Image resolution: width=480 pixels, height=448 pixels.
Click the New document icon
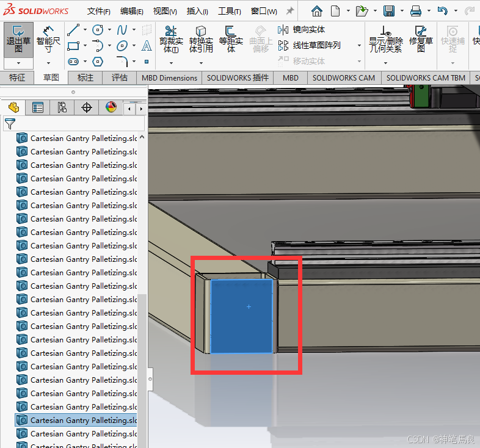(335, 12)
